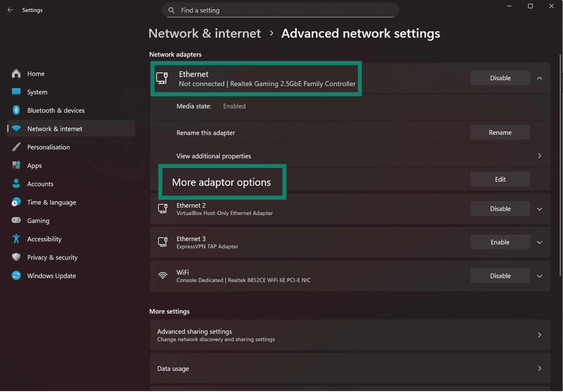Viewport: 563px width, 392px height.
Task: Click the back arrow
Action: (10, 10)
